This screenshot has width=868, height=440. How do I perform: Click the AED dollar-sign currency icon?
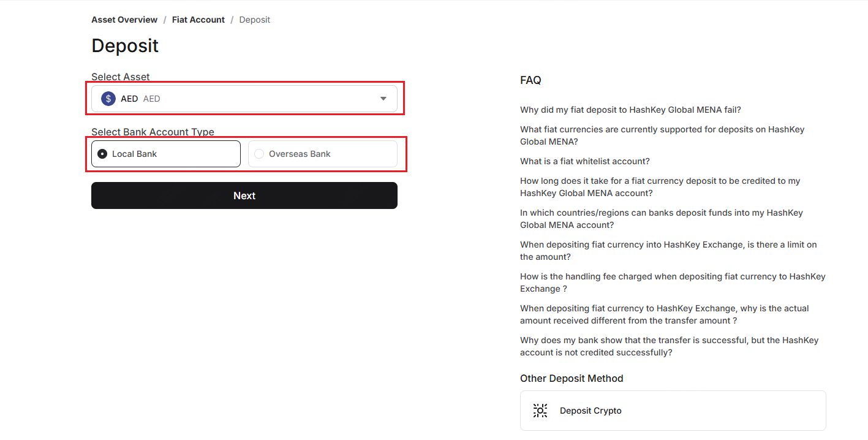(108, 99)
